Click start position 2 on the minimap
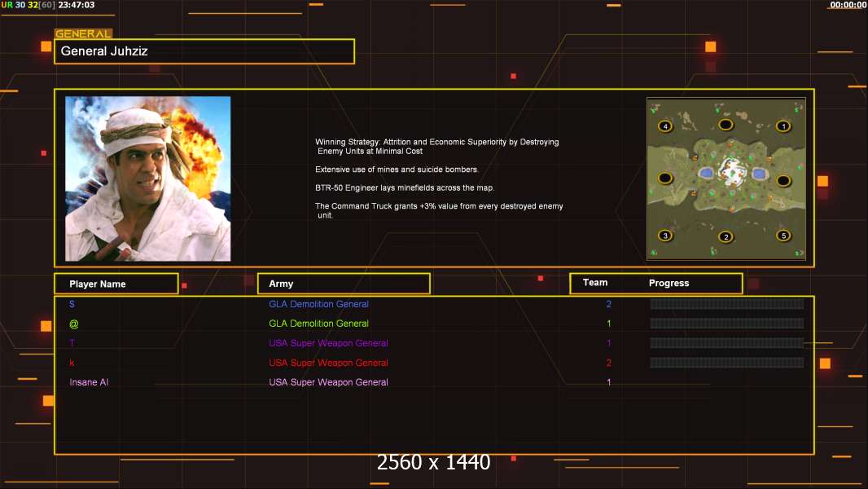The image size is (868, 489). 726,237
